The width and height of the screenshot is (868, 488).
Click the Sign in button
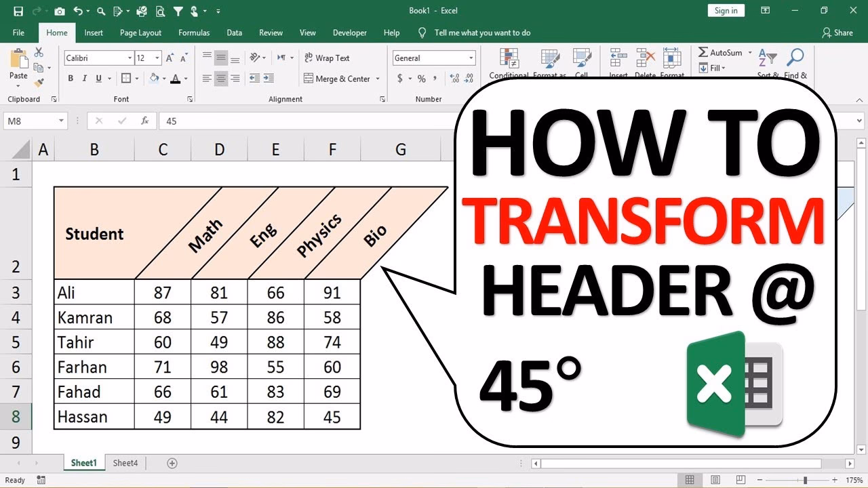[x=726, y=10]
